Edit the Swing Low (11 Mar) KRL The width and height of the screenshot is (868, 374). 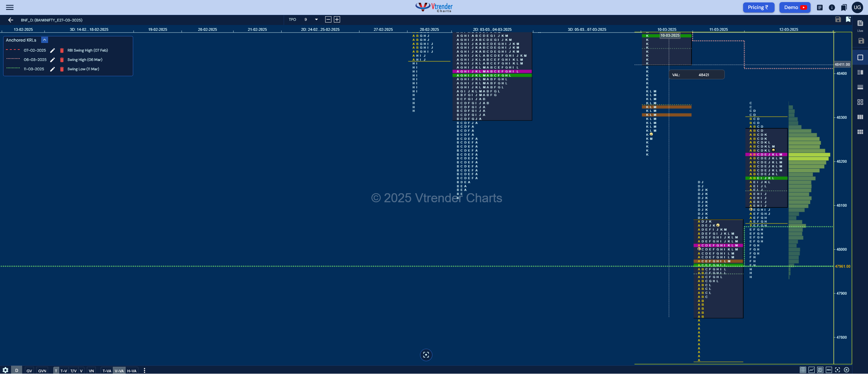53,69
